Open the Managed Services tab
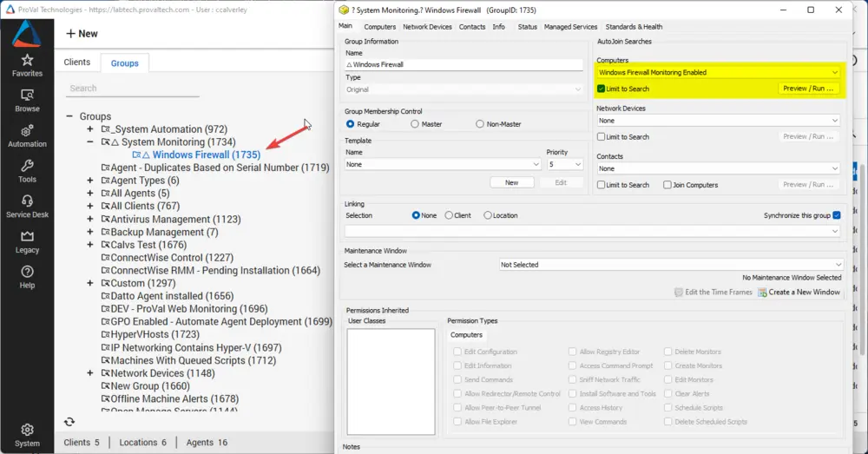 (571, 27)
